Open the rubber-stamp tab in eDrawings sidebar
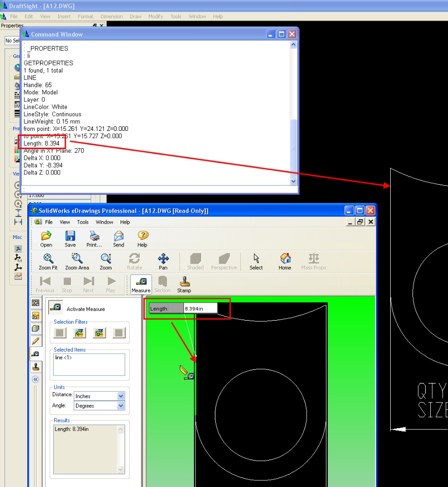 tap(35, 367)
